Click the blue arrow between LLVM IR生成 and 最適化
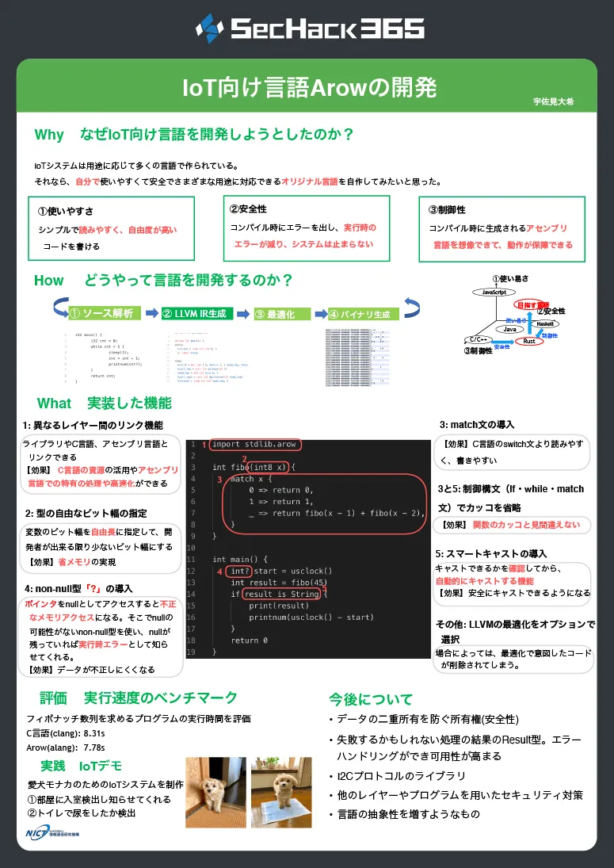 point(243,314)
